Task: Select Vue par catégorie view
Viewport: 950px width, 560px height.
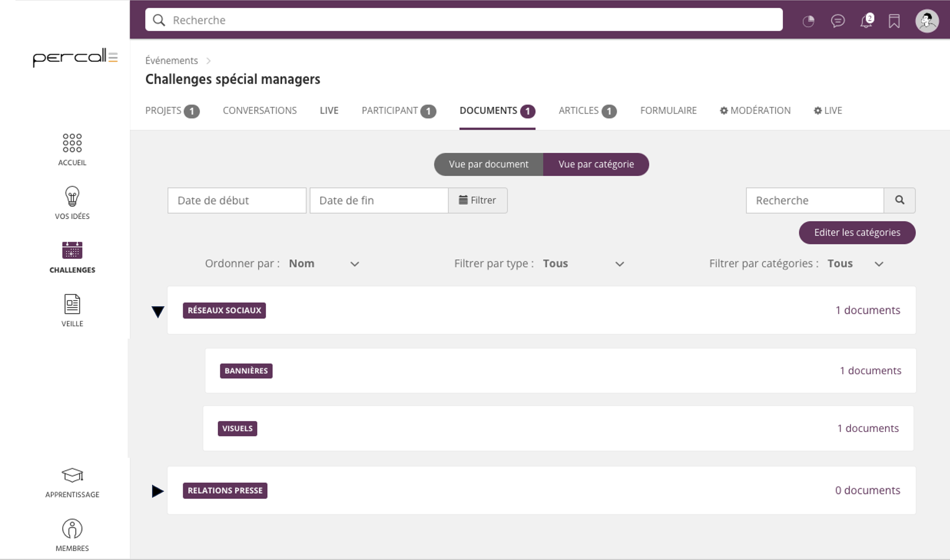Action: click(596, 164)
